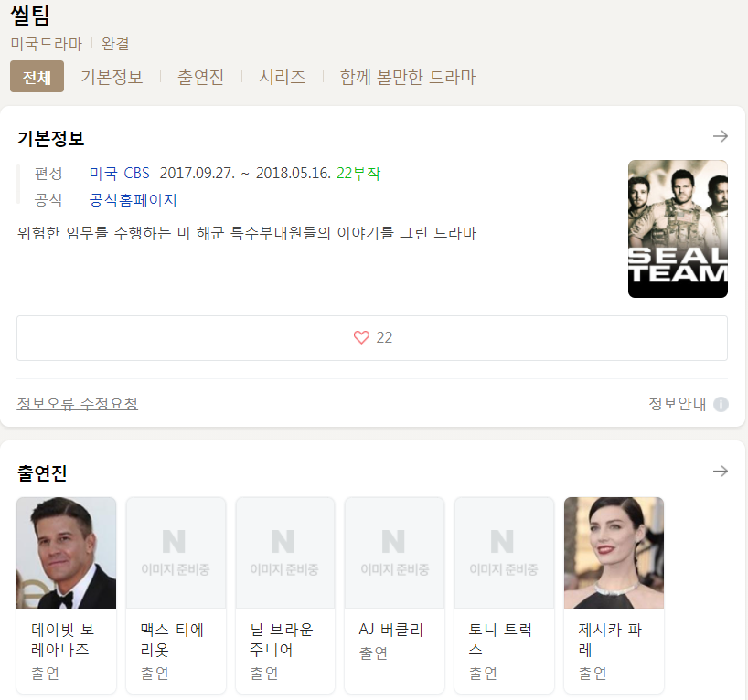Click the 제시카 파레 name
Viewport: 748px width, 700px height.
(x=610, y=640)
